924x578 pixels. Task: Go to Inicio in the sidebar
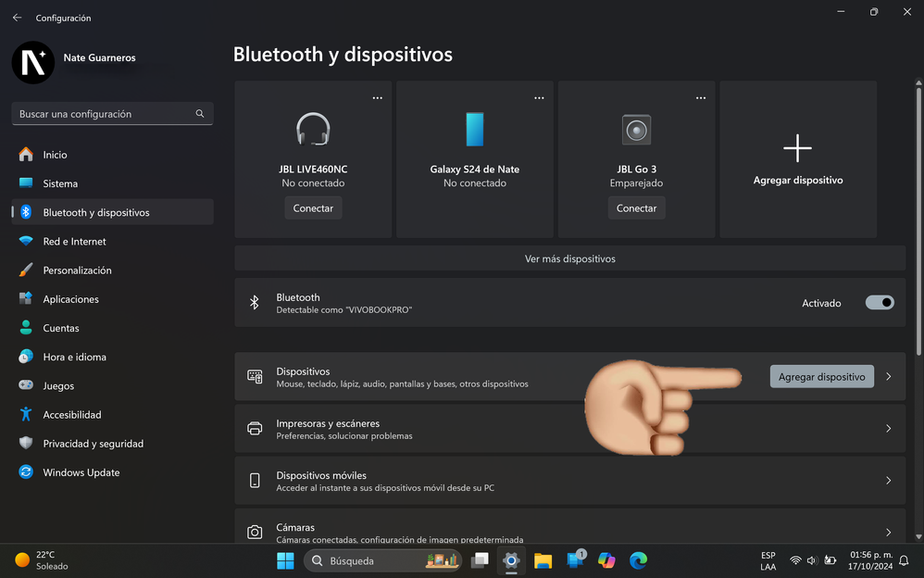click(113, 155)
